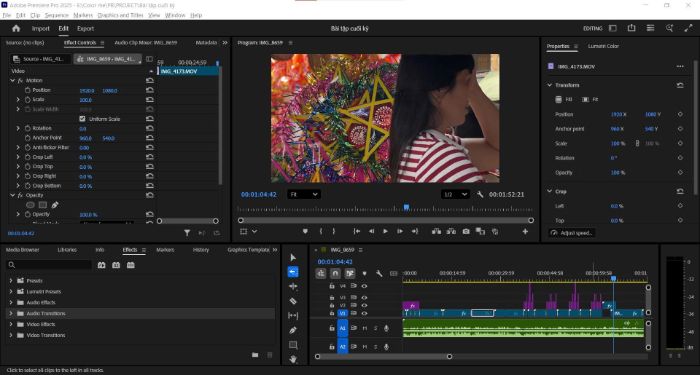Open the History tab
The height and width of the screenshot is (375, 700).
(x=201, y=250)
